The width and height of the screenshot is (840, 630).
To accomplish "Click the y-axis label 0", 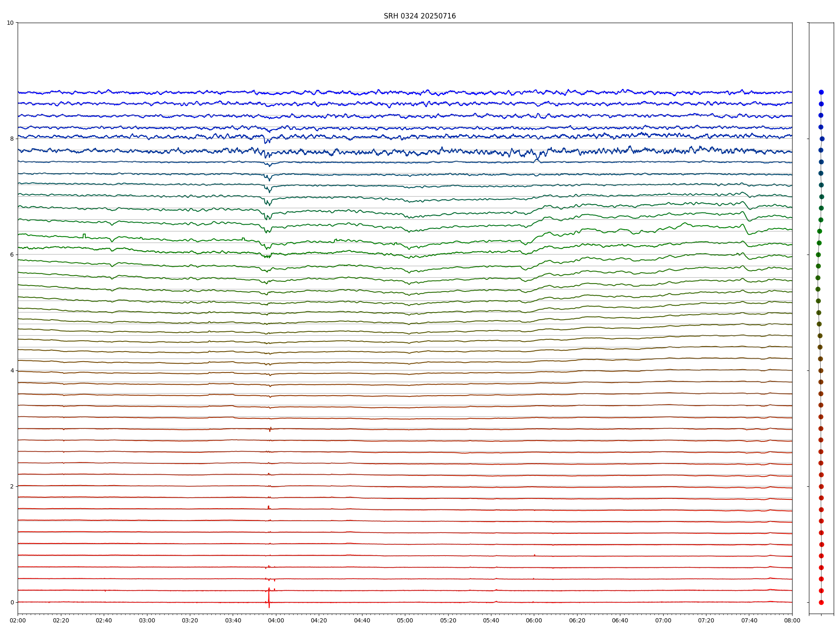I will coord(12,602).
